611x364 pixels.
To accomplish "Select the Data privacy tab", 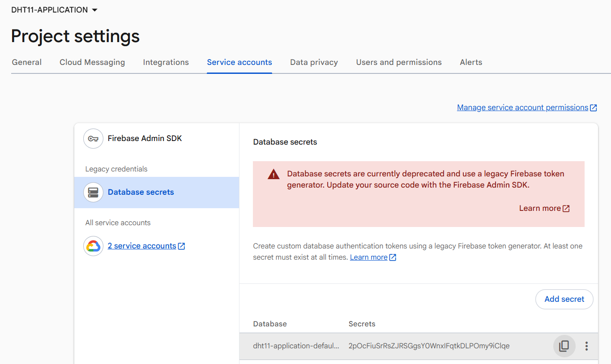I will point(314,62).
